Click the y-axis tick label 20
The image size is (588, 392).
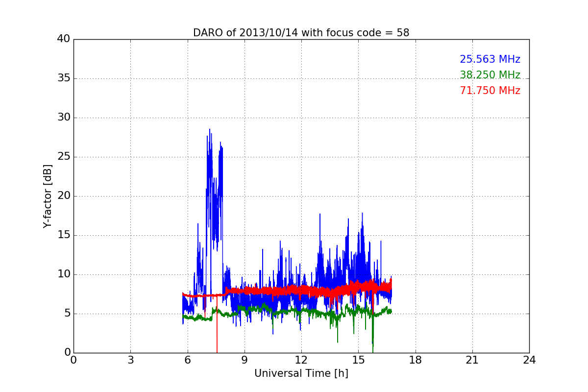64,196
